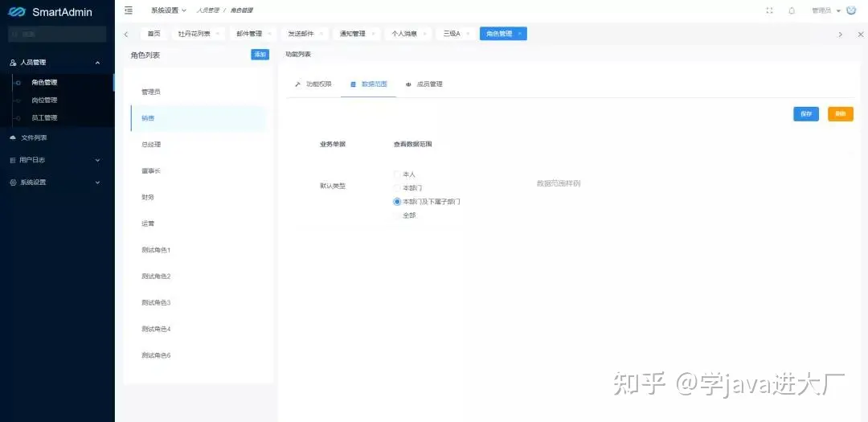Select the 本人 radio option
The height and width of the screenshot is (422, 868).
pos(397,174)
